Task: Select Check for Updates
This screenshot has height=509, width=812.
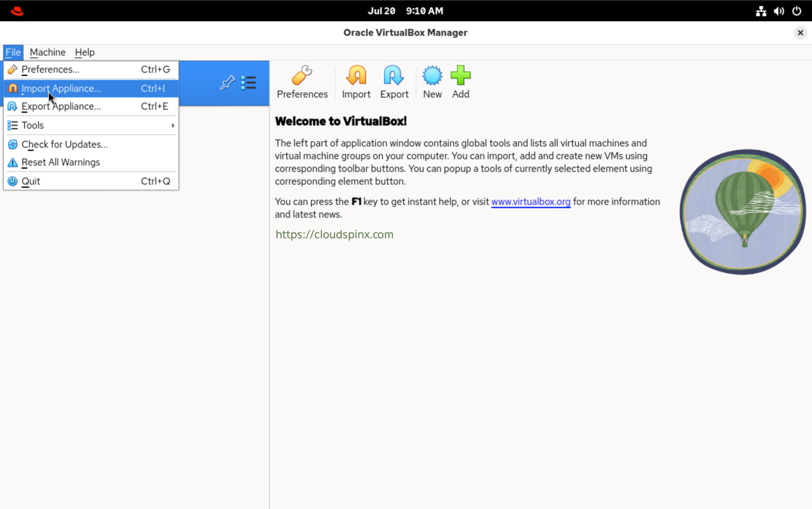Action: [x=65, y=144]
